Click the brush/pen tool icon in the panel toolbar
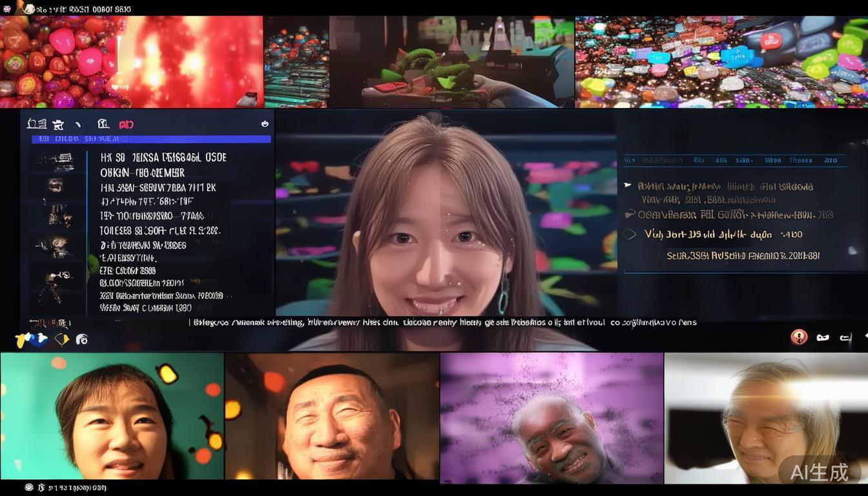 click(x=77, y=123)
